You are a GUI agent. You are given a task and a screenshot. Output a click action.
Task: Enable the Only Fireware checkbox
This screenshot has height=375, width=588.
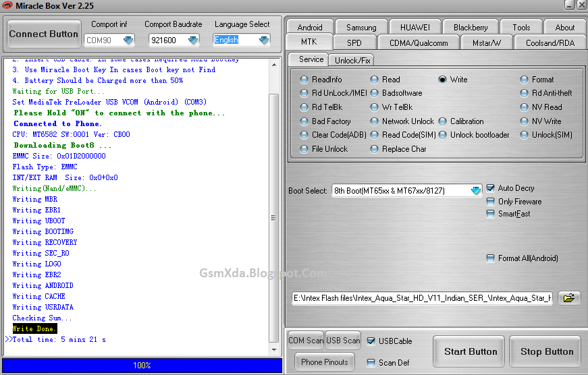[x=490, y=202]
